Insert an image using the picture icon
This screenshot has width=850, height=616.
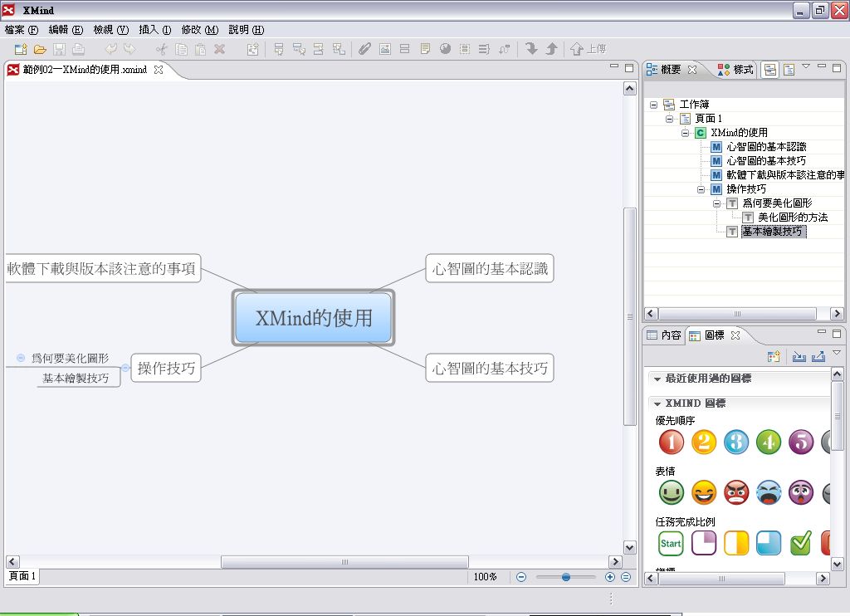[385, 49]
